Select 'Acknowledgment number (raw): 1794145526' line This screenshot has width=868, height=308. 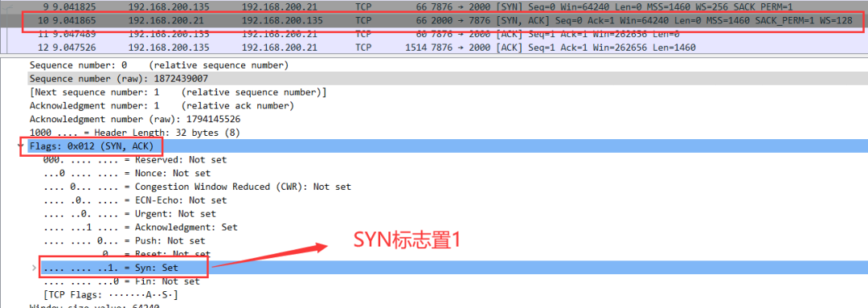tap(135, 119)
